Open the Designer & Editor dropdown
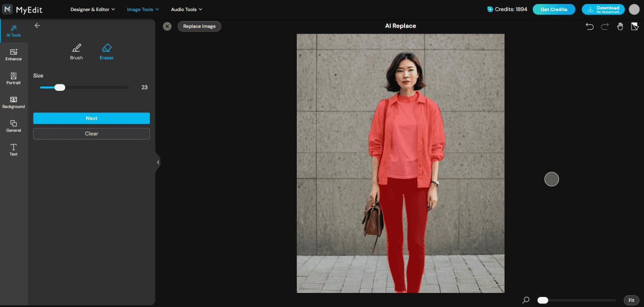Screen dimensions: 644x307 coord(93,9)
